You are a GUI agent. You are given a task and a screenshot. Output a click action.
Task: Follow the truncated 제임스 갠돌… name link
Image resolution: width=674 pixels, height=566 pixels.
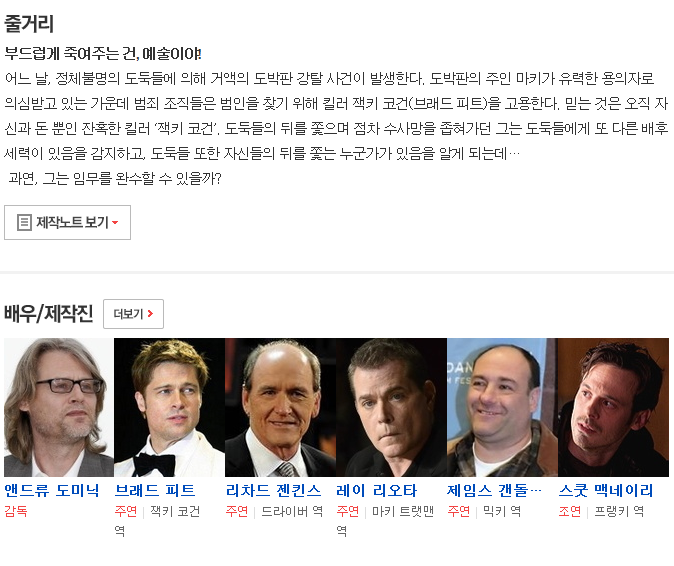click(494, 490)
